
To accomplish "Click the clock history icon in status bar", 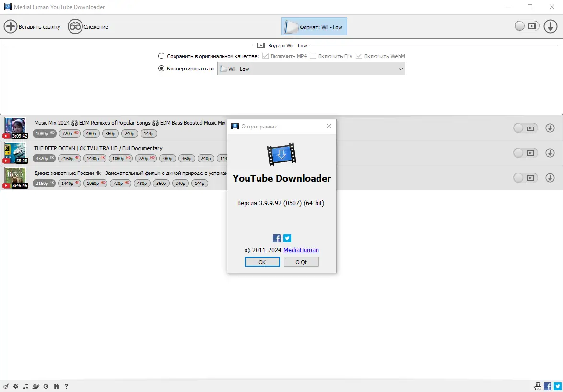I will [46, 386].
